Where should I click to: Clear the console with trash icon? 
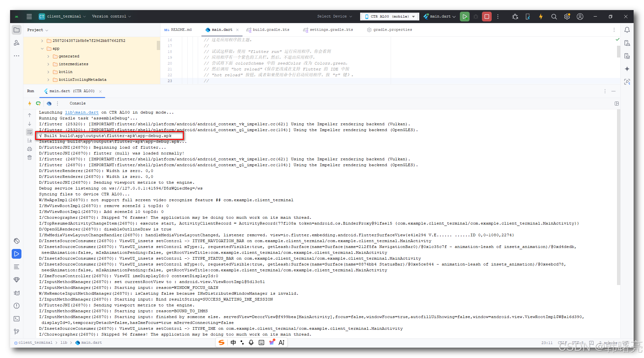[30, 157]
